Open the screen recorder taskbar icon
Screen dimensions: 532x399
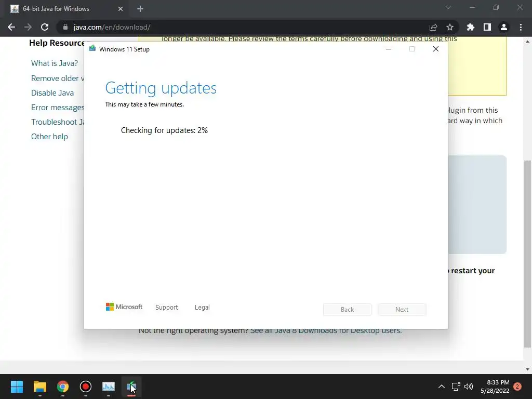pos(86,387)
